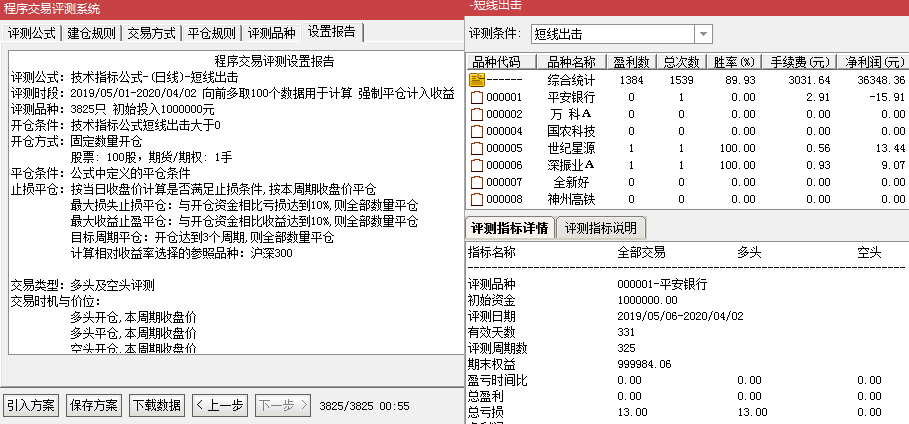This screenshot has width=909, height=424.
Task: Go back with the 上一步 button
Action: tap(218, 406)
